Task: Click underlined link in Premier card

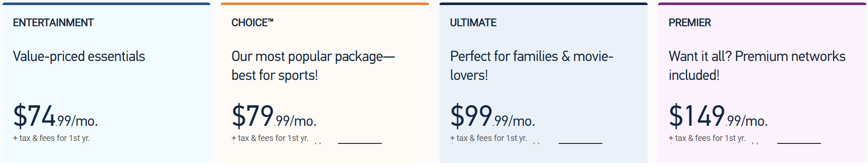Action: point(799,143)
